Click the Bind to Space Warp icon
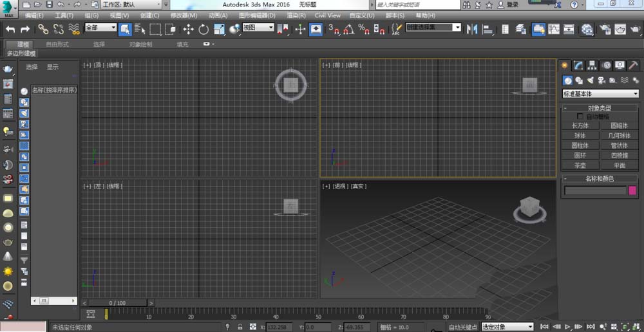 [x=74, y=29]
